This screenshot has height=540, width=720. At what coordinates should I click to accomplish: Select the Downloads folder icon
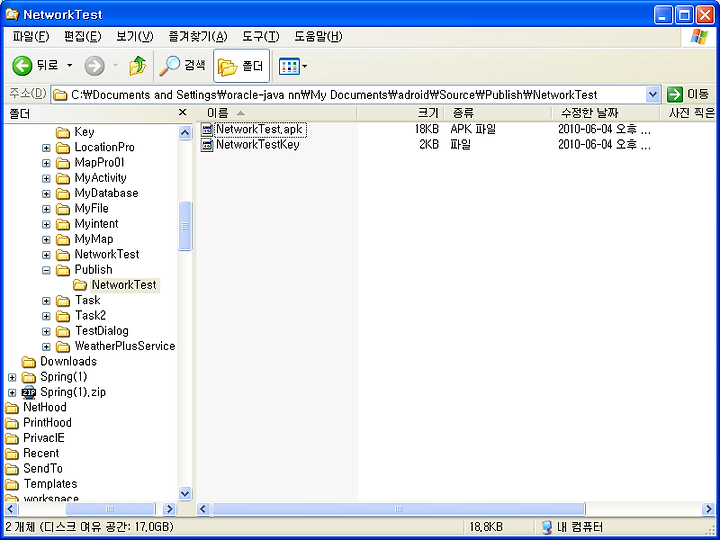28,362
